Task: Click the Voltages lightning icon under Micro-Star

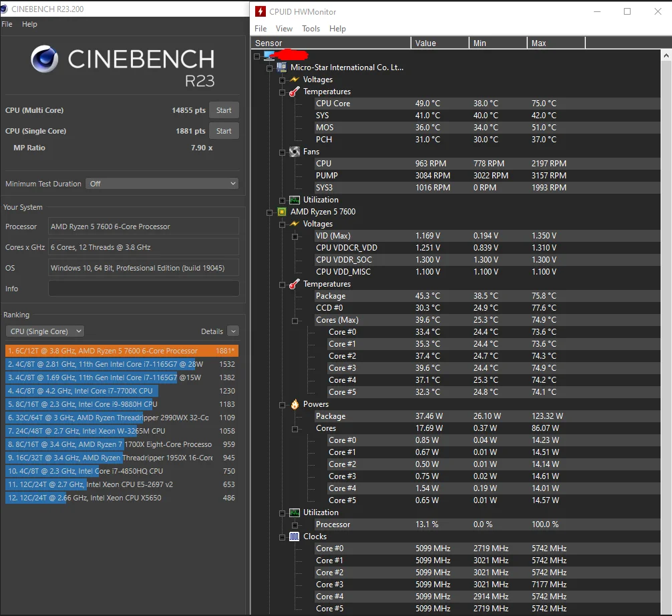Action: 294,80
